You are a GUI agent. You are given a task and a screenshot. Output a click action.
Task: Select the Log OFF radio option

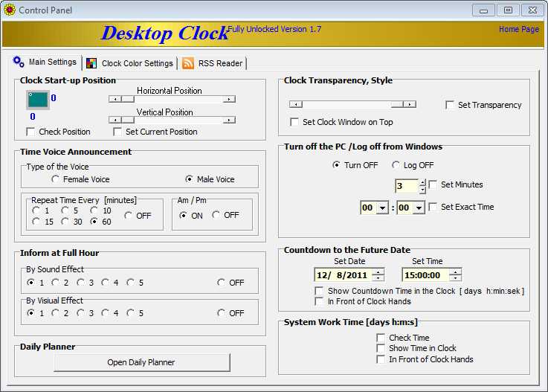tap(396, 164)
